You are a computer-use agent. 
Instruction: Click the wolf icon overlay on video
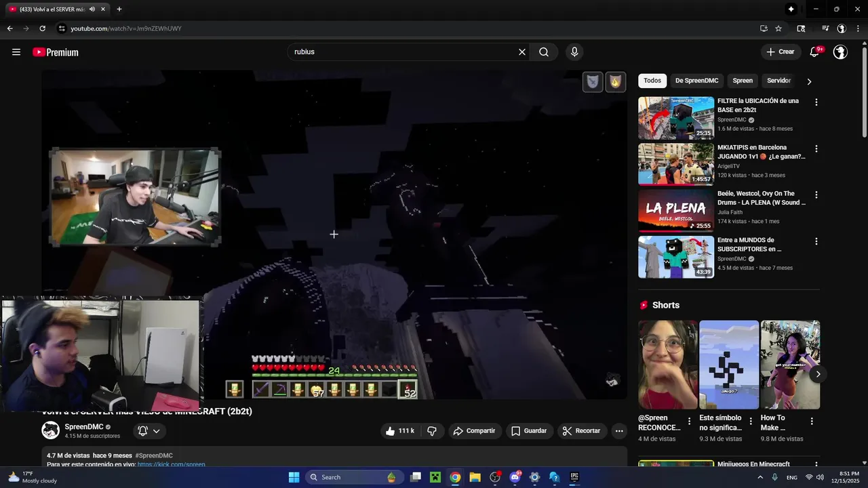tap(593, 82)
